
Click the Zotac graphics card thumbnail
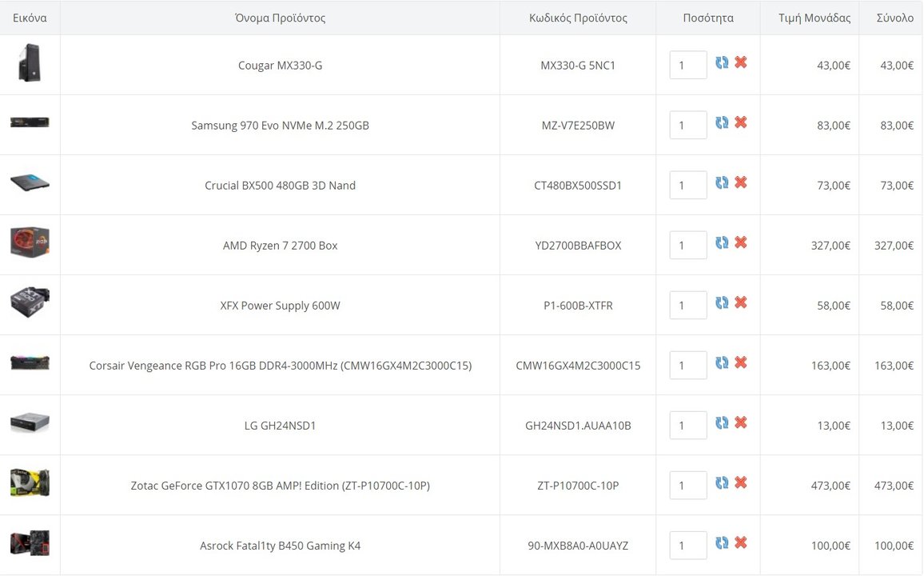[x=30, y=483]
